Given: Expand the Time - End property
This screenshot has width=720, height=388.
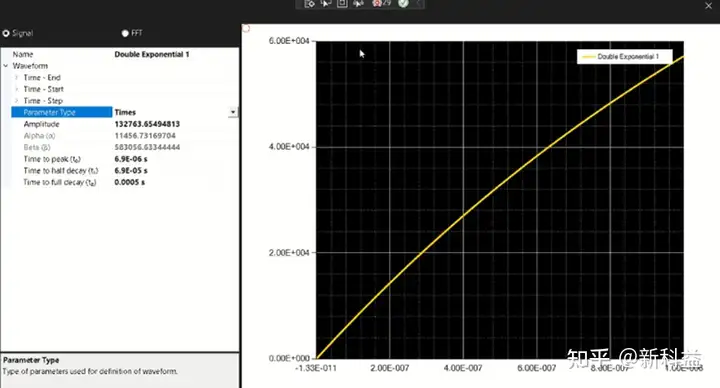Looking at the screenshot, I should [x=17, y=78].
